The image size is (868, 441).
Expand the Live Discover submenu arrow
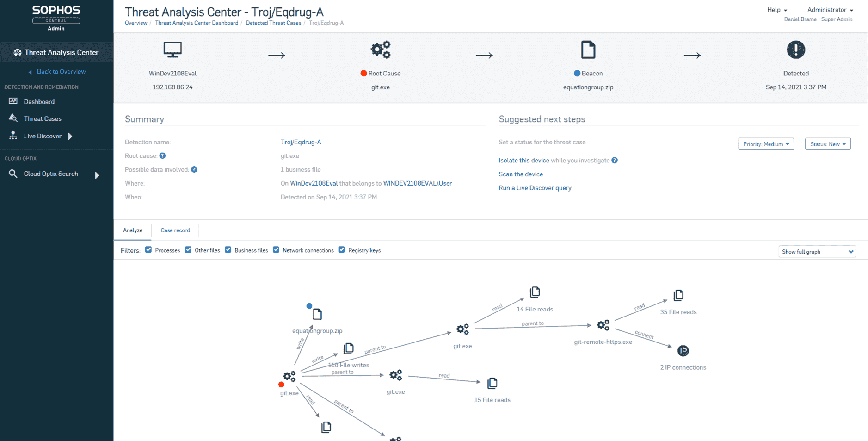[70, 136]
